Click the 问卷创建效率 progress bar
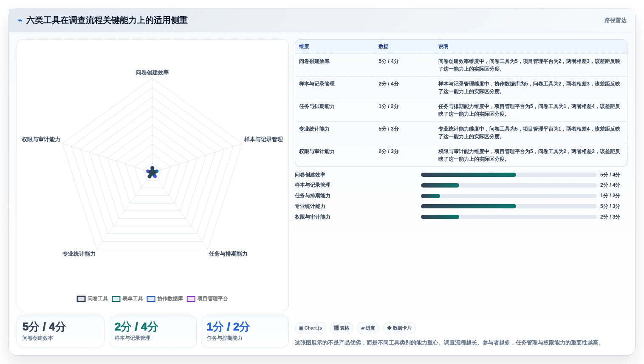 click(509, 175)
